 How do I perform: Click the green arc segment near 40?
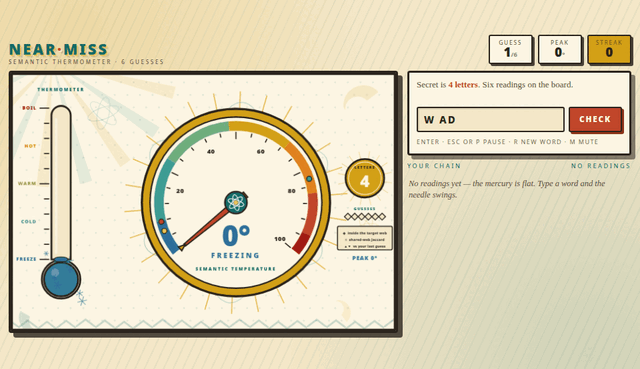click(x=198, y=139)
